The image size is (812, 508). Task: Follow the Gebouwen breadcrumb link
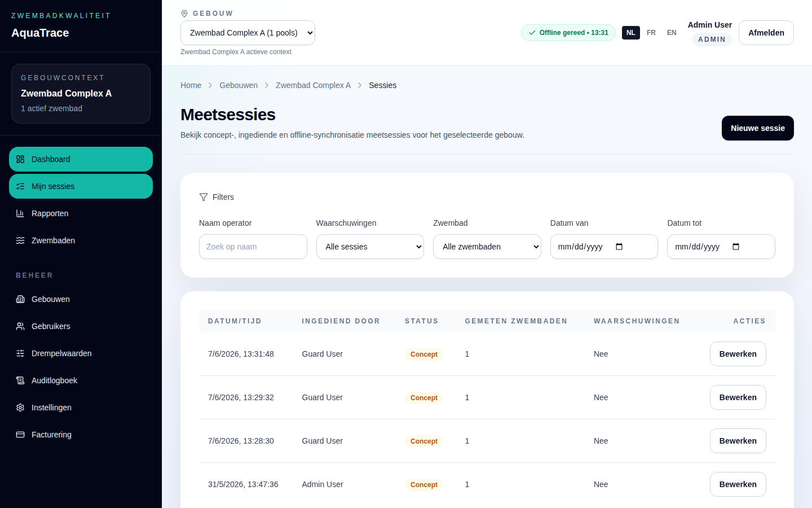239,85
